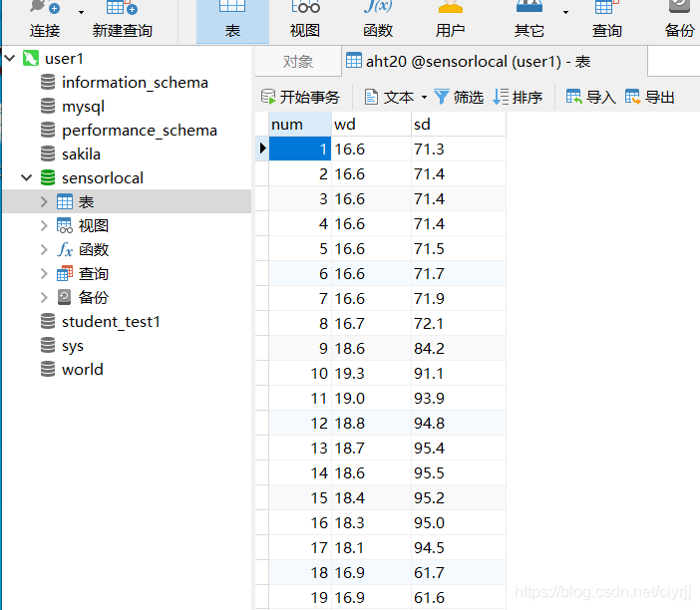Viewport: 700px width, 610px height.
Task: Click the 筛选 filter button
Action: 460,97
